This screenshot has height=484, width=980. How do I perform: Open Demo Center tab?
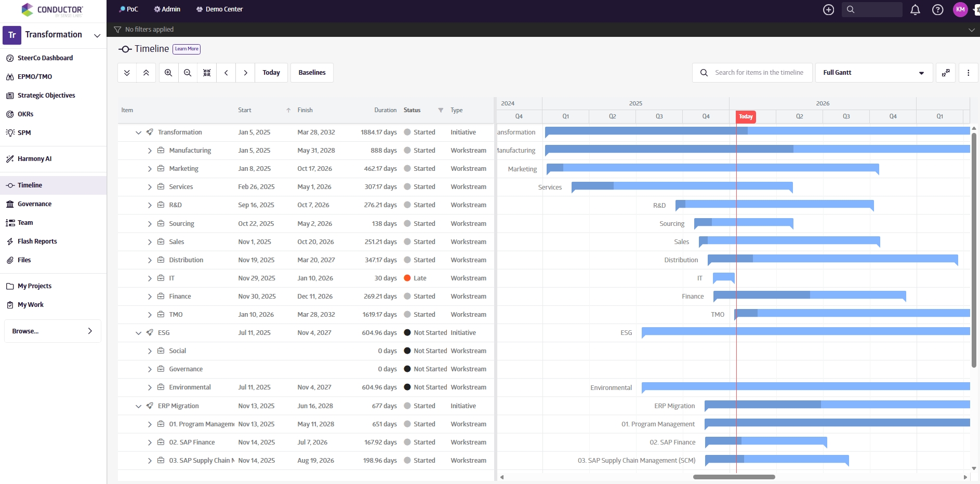pos(219,9)
